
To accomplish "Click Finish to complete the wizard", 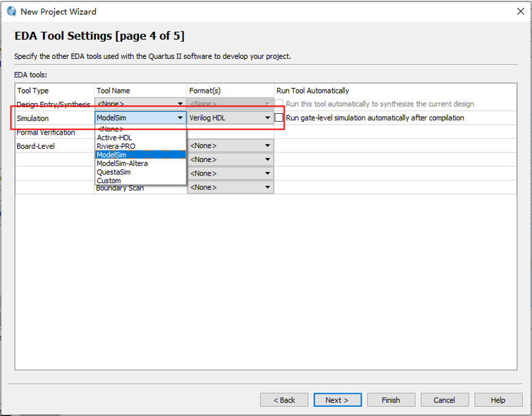I will 391,400.
